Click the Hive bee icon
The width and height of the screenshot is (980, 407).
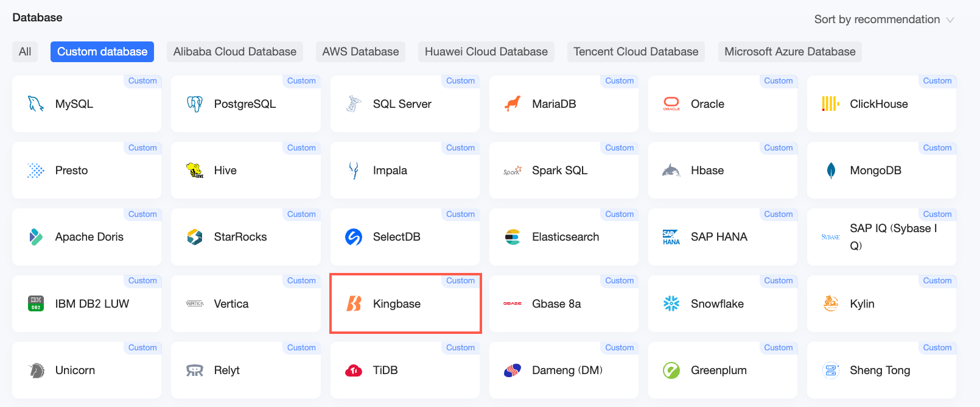pyautogui.click(x=195, y=171)
